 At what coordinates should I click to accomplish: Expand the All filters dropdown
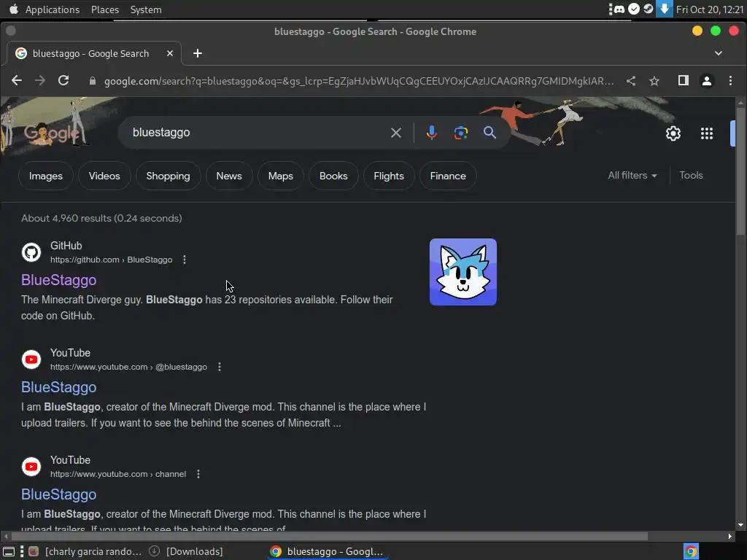[x=632, y=175]
